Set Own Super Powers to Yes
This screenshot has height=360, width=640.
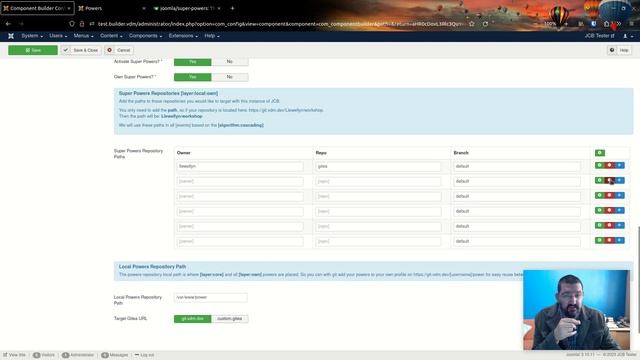pos(193,77)
